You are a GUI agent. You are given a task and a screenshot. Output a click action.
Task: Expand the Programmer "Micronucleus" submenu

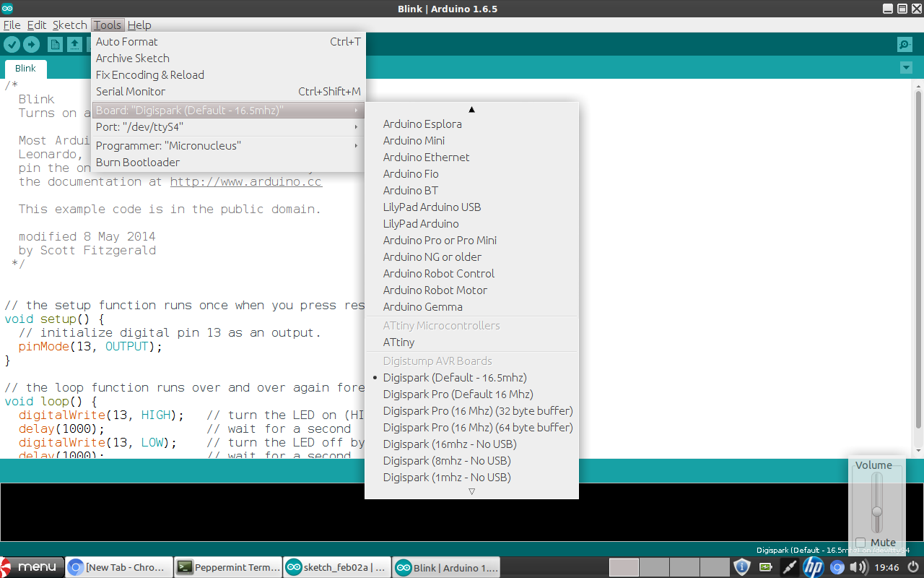[228, 145]
